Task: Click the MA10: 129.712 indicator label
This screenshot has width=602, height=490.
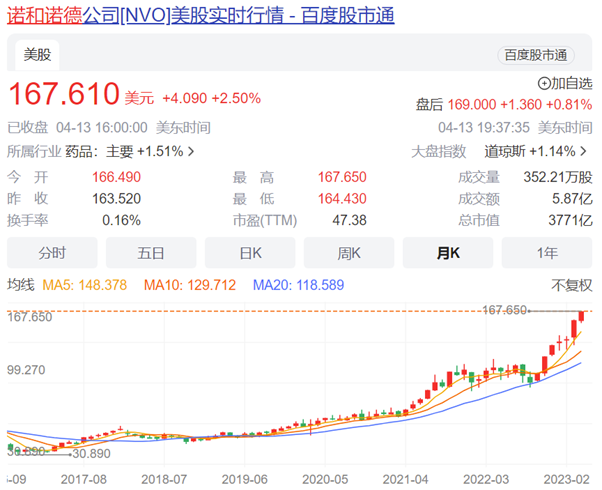Action: (x=190, y=285)
